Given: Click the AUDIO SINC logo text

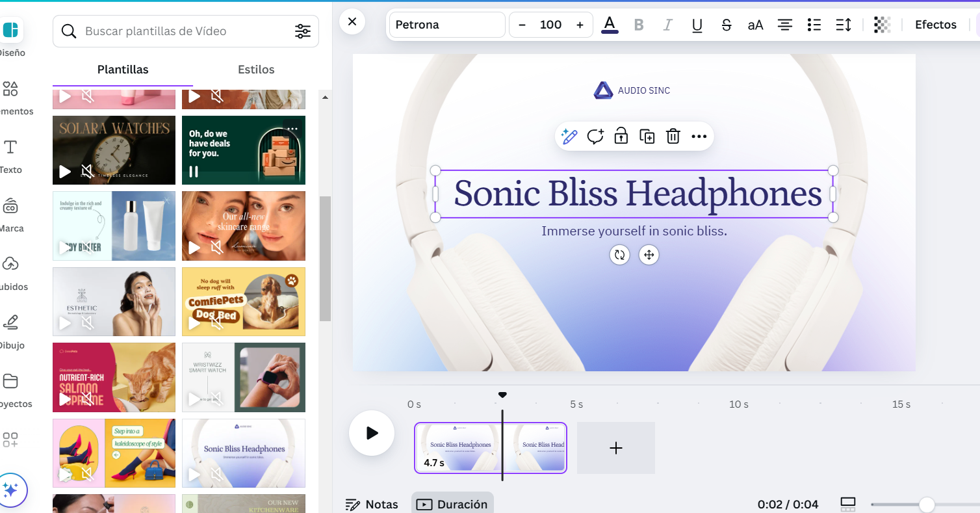Looking at the screenshot, I should click(x=643, y=90).
